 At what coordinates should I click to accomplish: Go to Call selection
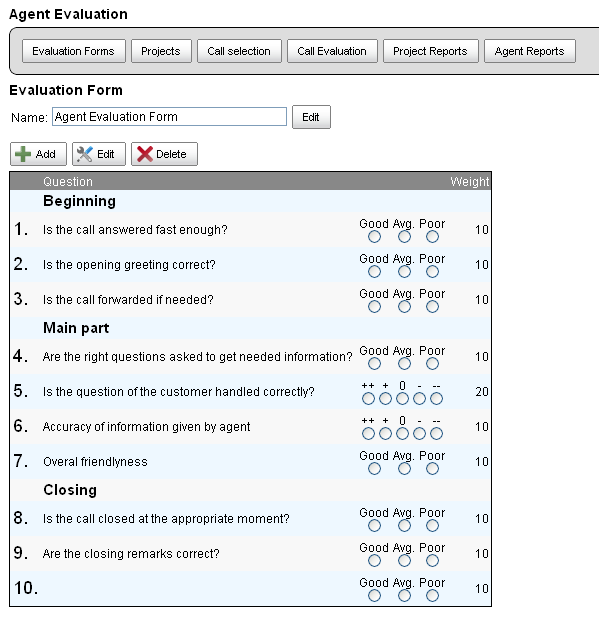[240, 51]
